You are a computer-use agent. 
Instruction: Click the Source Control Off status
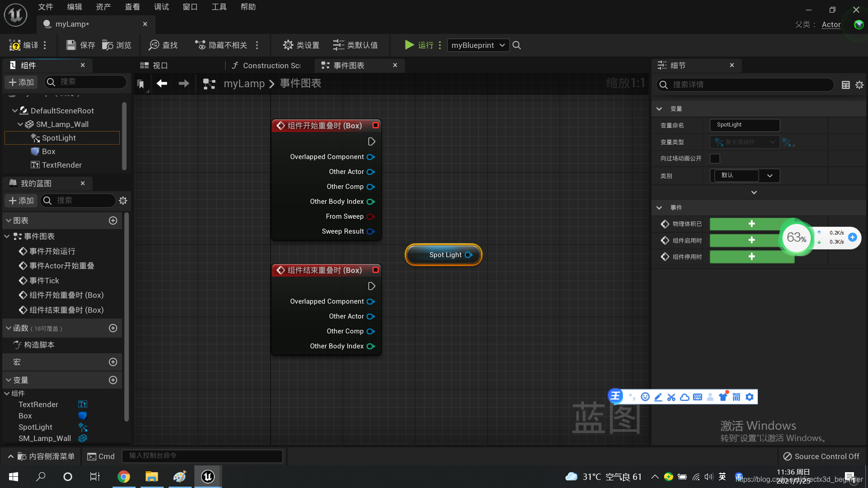click(x=821, y=456)
